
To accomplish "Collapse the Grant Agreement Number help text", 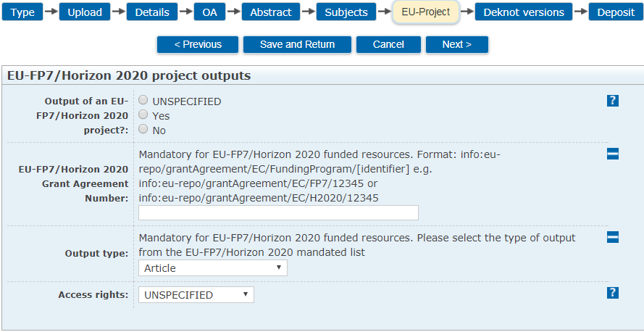I will pos(613,154).
